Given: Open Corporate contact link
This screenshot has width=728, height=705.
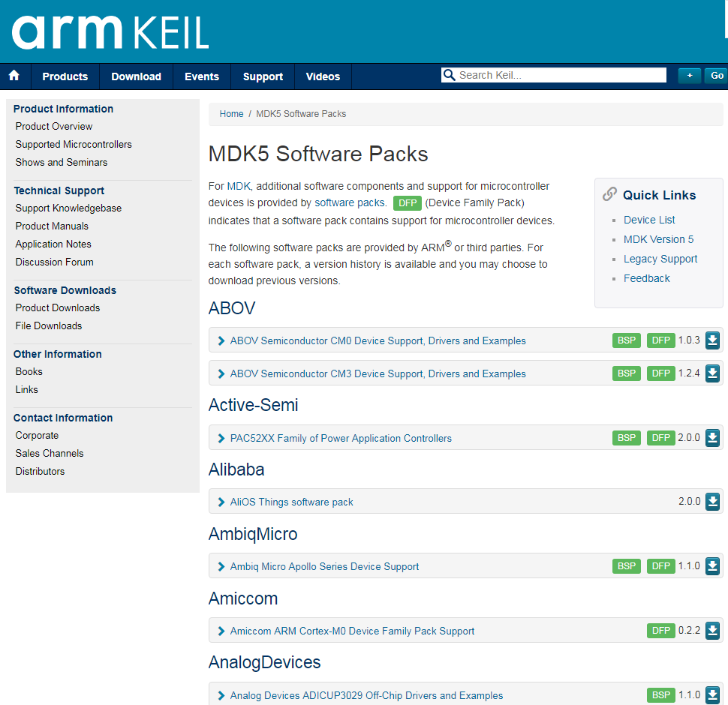Looking at the screenshot, I should point(37,436).
